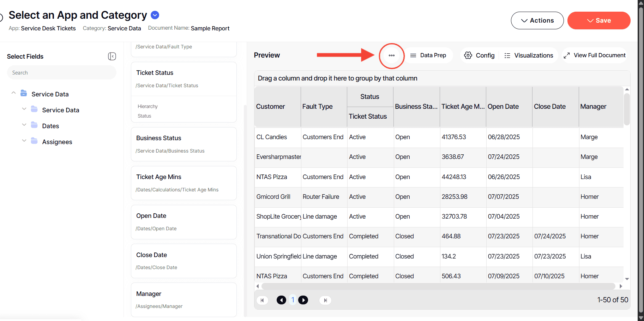644x321 pixels.
Task: Go to the first page of results
Action: click(x=262, y=300)
